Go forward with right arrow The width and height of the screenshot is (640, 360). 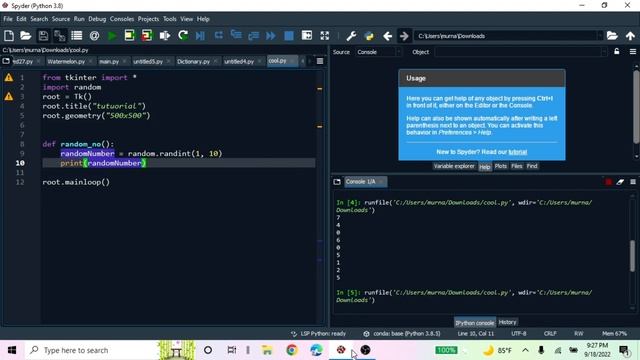tap(404, 36)
